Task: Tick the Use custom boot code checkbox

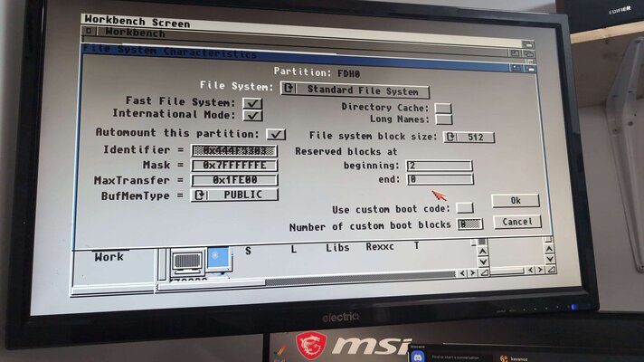Action: click(x=464, y=208)
